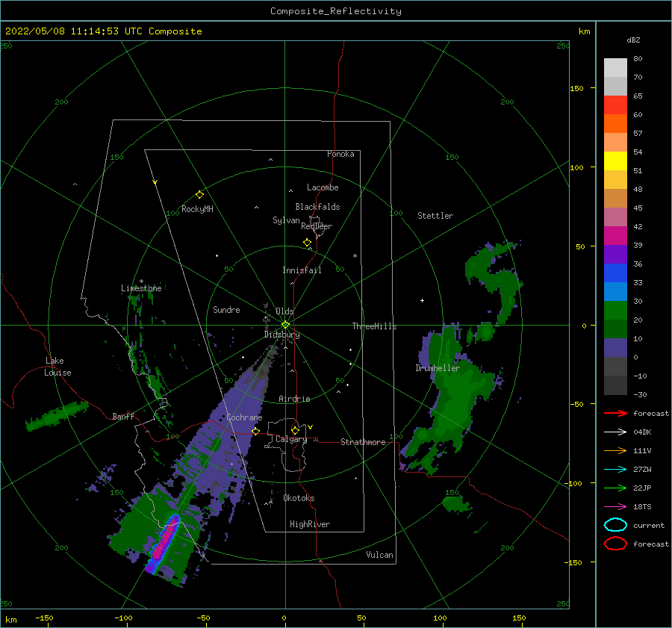The width and height of the screenshot is (672, 628).
Task: Click yellow diamond marker above Calgary label
Action: (295, 430)
